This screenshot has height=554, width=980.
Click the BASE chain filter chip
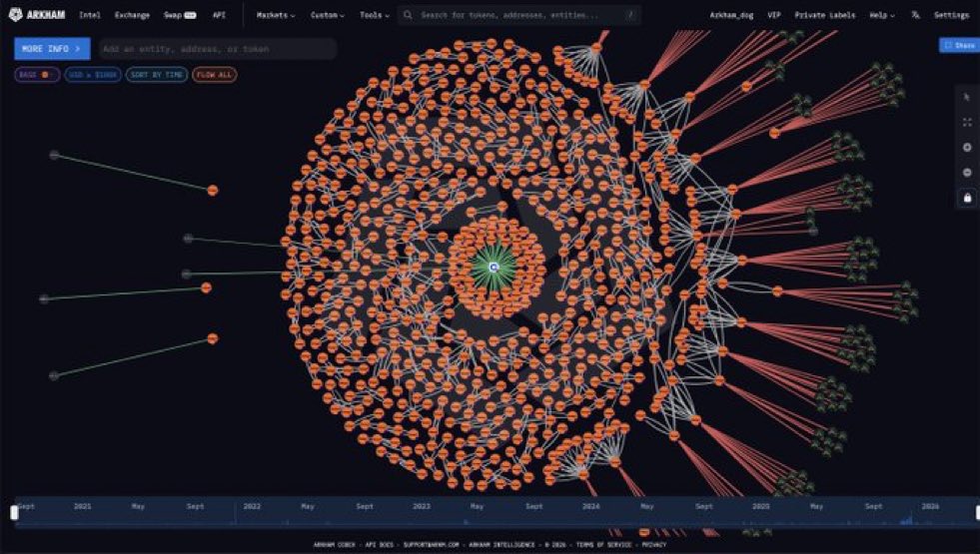[37, 75]
